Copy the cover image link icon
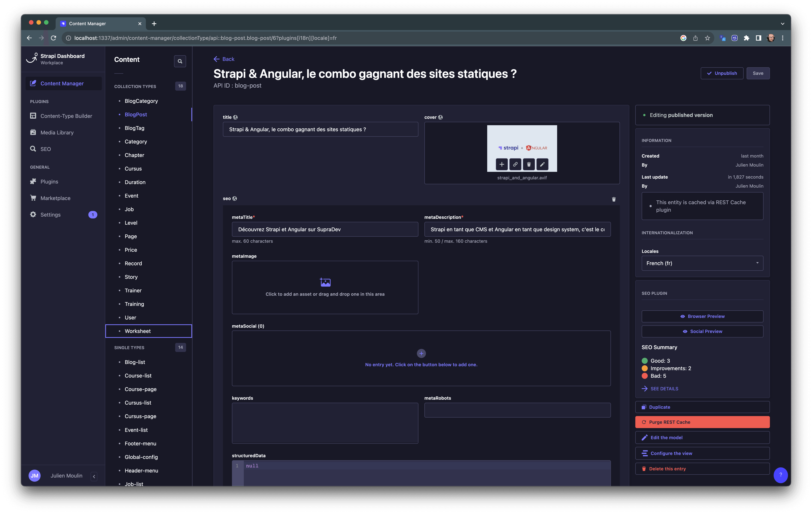This screenshot has width=812, height=514. click(515, 164)
